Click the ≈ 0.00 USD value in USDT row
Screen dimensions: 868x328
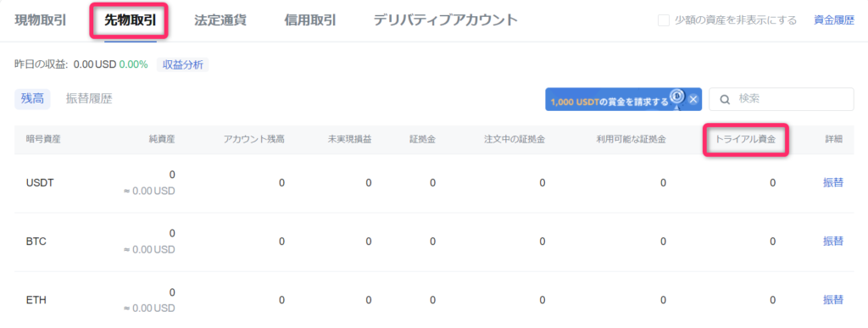click(149, 192)
